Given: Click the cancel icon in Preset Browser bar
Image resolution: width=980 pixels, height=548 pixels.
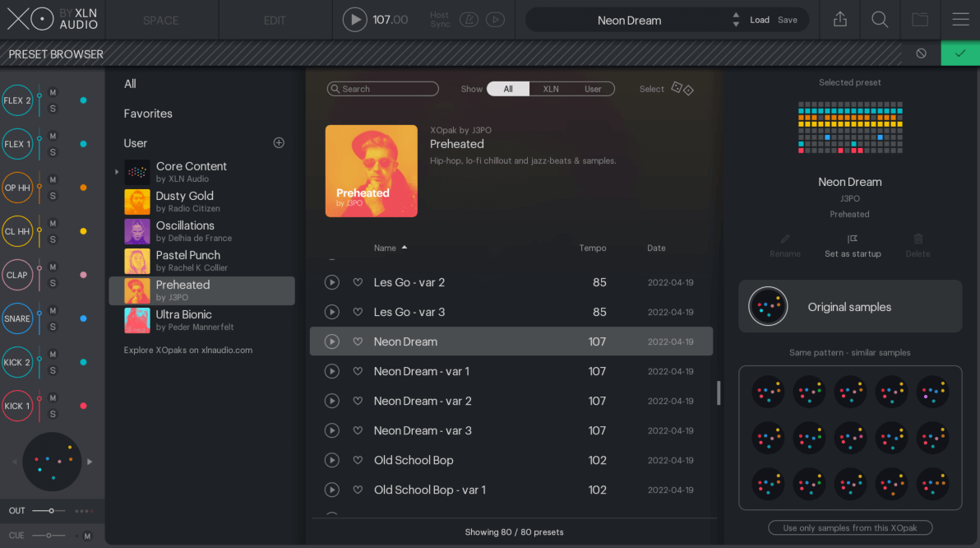Looking at the screenshot, I should pyautogui.click(x=921, y=53).
